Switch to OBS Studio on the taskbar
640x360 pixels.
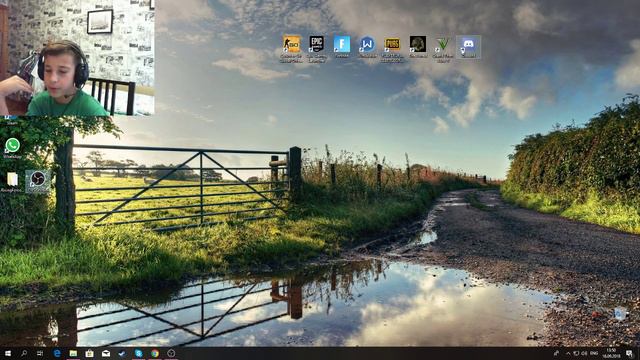[171, 353]
